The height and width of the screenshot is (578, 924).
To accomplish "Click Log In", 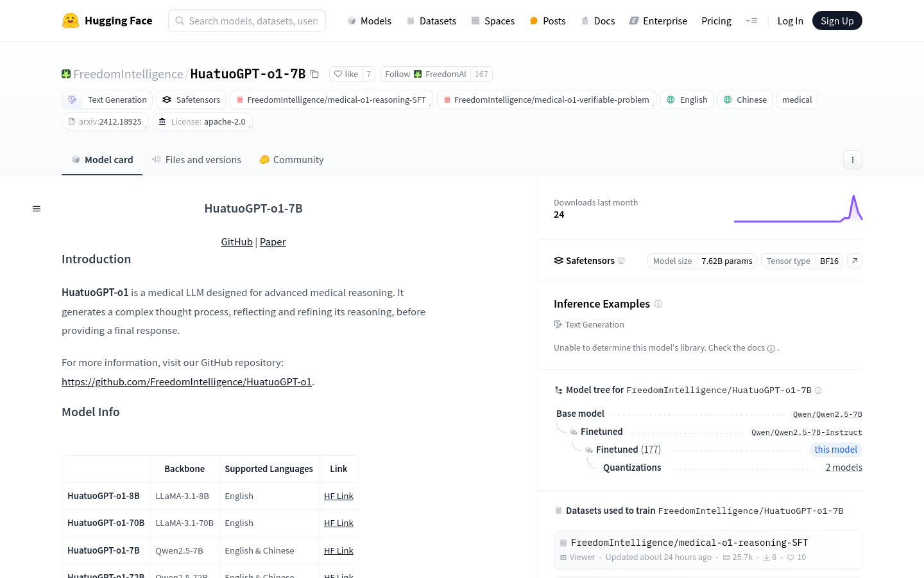I will click(x=790, y=21).
